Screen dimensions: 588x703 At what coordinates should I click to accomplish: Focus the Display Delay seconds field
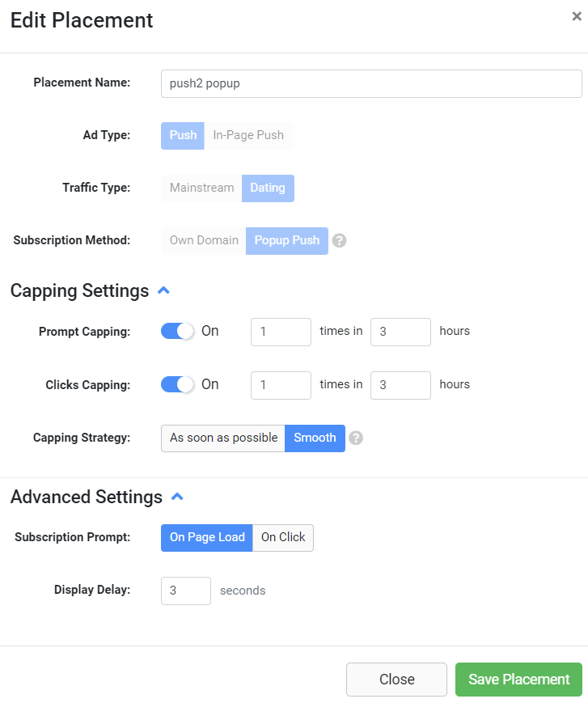click(x=186, y=591)
